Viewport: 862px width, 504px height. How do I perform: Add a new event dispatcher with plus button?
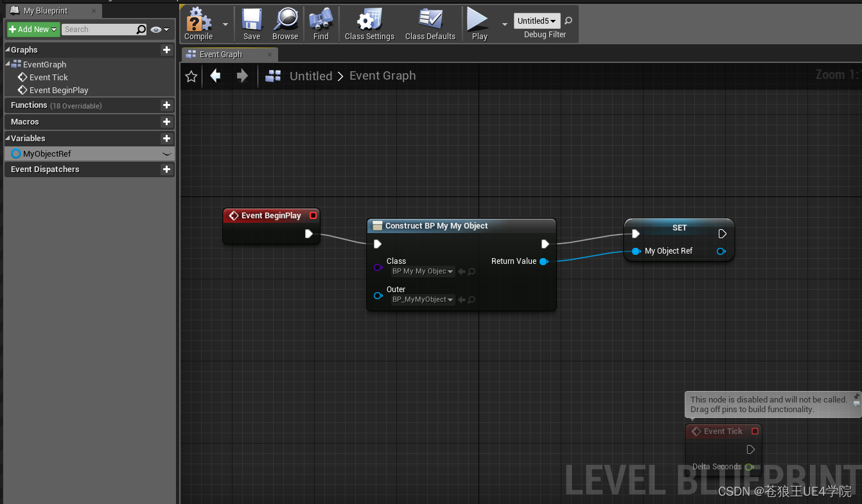click(x=166, y=169)
